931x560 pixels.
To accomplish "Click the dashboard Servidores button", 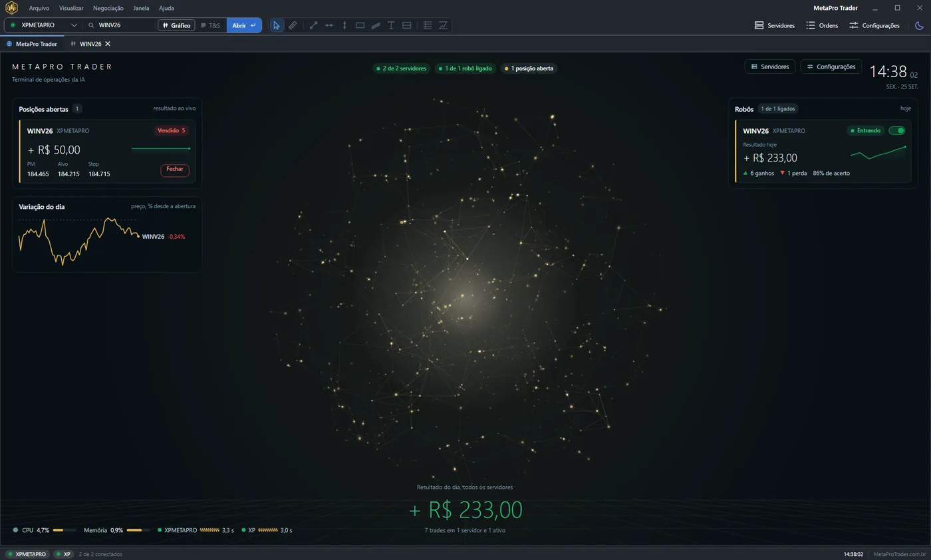I will (770, 67).
